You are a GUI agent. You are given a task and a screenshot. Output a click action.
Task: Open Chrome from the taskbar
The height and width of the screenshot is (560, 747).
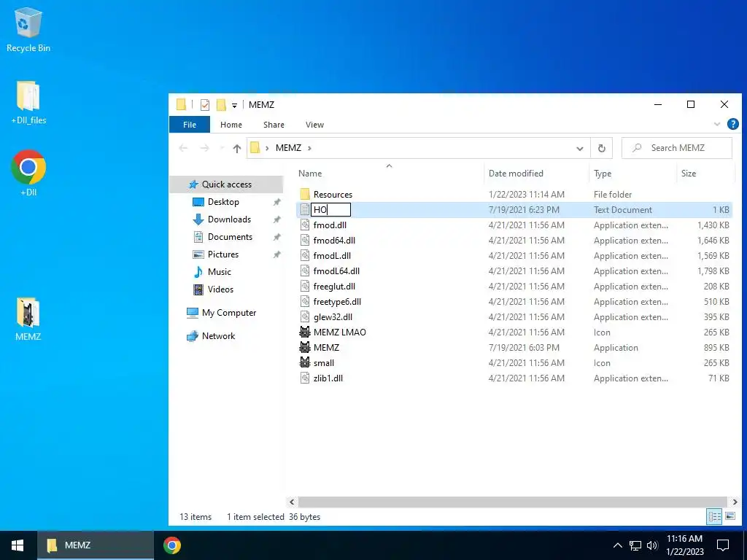tap(172, 545)
